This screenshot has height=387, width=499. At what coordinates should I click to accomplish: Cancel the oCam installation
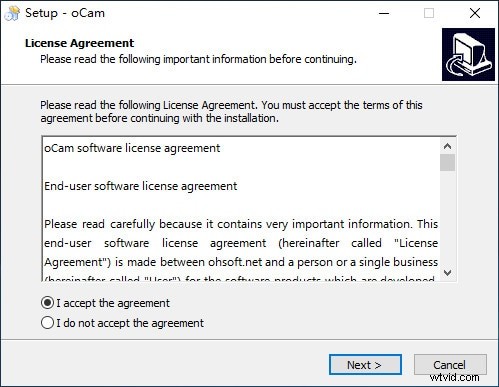point(450,365)
